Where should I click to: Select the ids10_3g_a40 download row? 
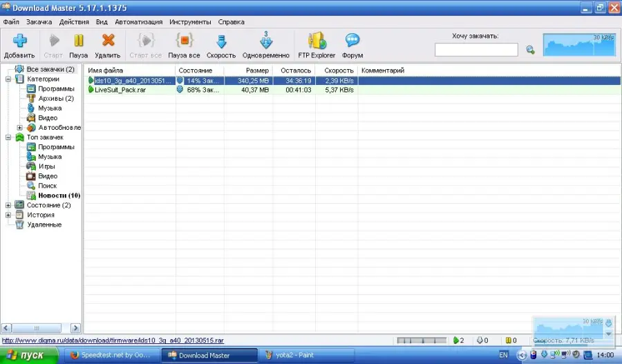[x=352, y=81]
